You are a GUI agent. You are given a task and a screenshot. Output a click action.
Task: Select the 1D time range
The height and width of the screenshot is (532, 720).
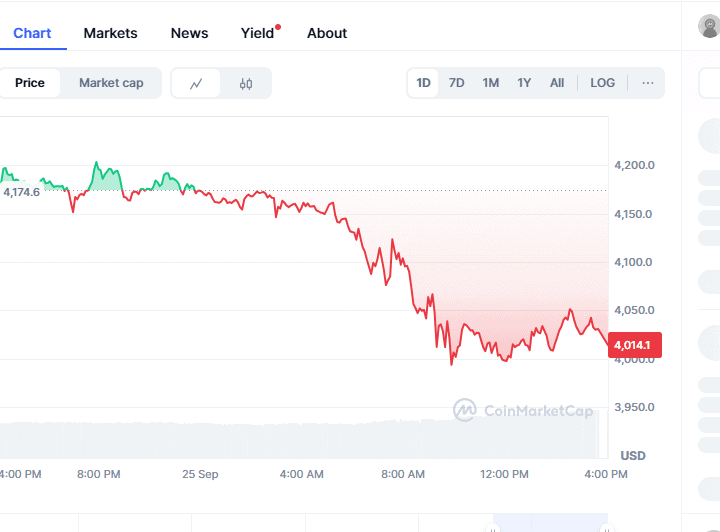424,83
